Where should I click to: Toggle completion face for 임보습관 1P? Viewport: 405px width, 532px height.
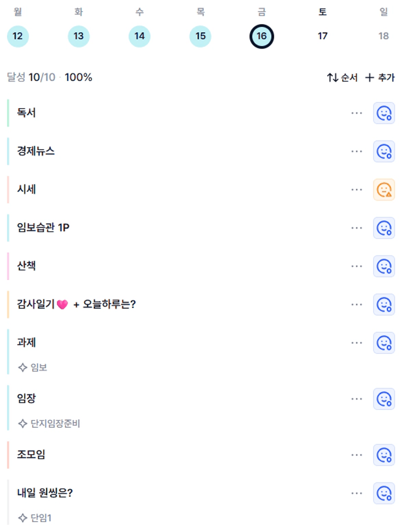(x=384, y=228)
